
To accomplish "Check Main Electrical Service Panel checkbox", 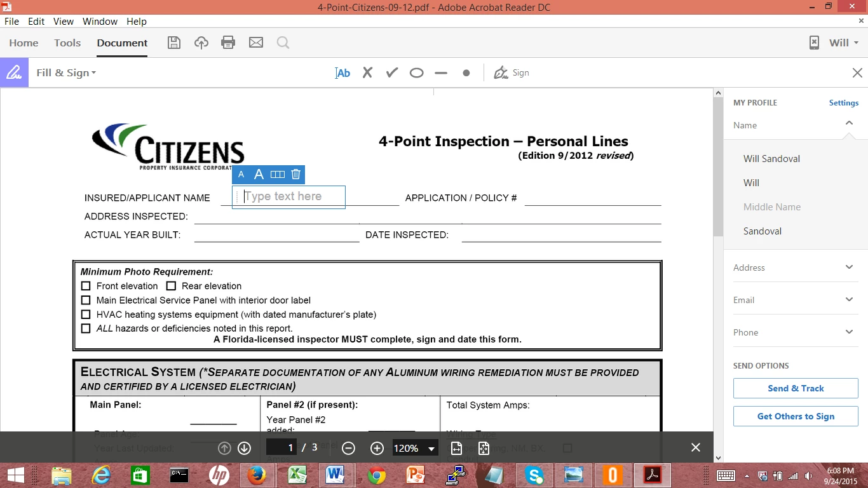I will click(86, 300).
